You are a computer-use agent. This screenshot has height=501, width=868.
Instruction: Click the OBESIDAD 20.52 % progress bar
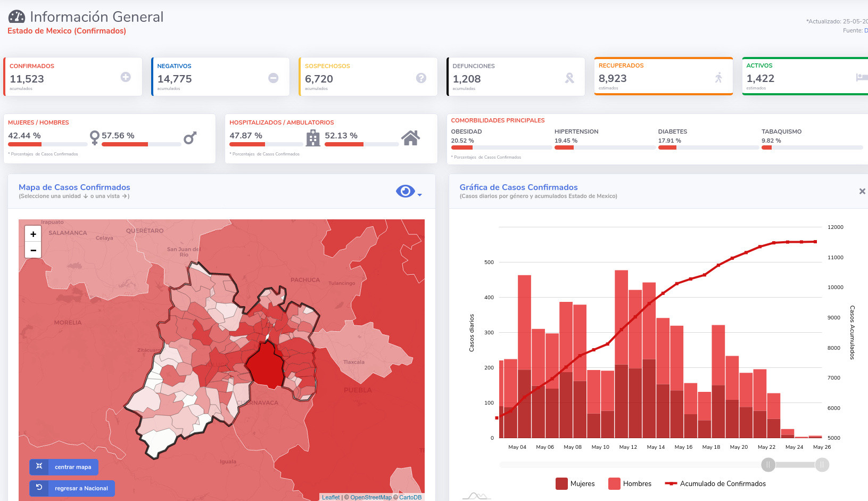pos(501,147)
